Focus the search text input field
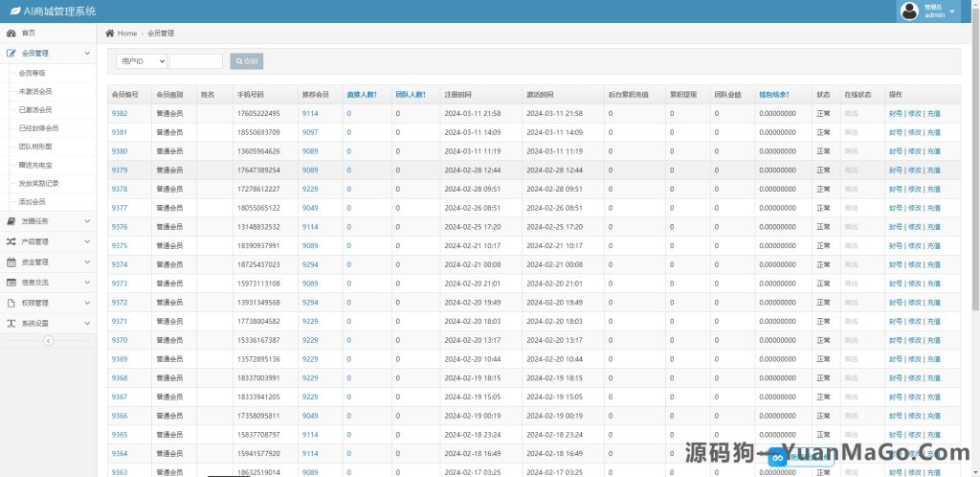The image size is (980, 477). pos(195,61)
